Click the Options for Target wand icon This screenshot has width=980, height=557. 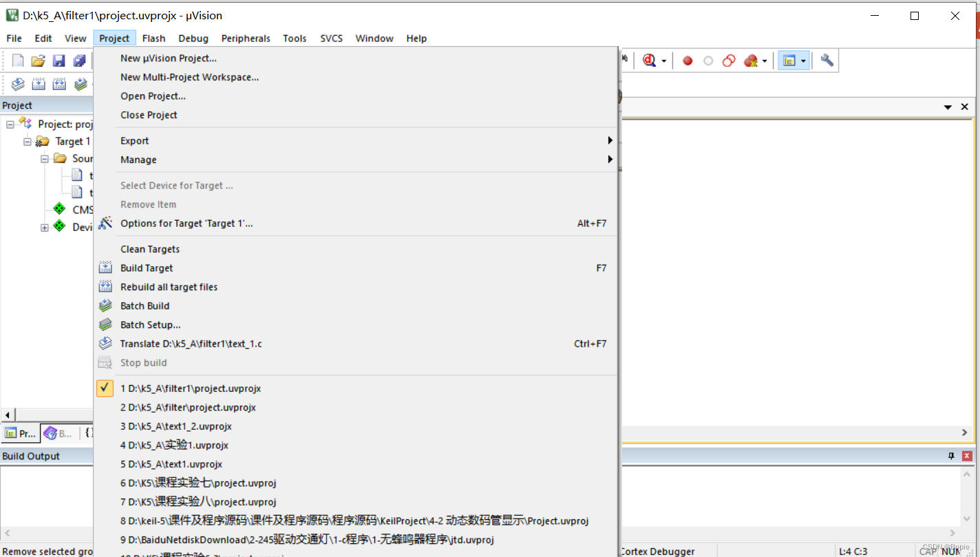[105, 223]
